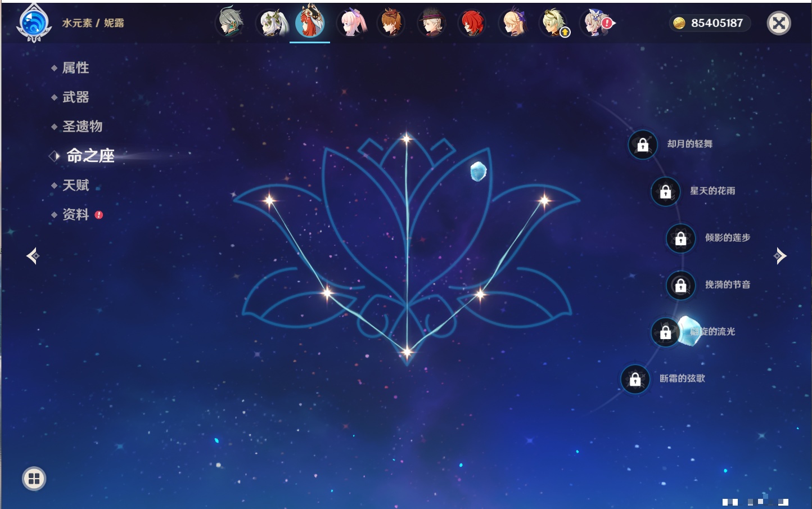Click the Mora balance 85405187

[x=717, y=23]
